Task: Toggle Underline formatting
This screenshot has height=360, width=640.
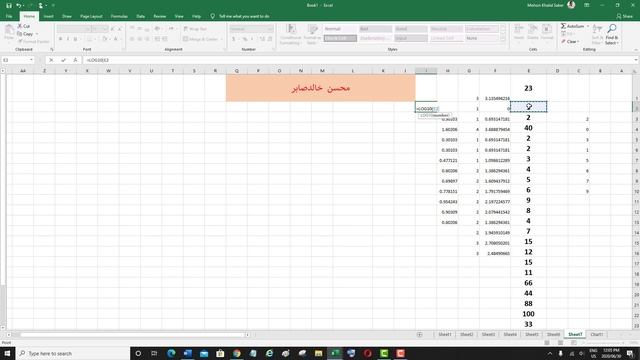Action: [x=75, y=39]
